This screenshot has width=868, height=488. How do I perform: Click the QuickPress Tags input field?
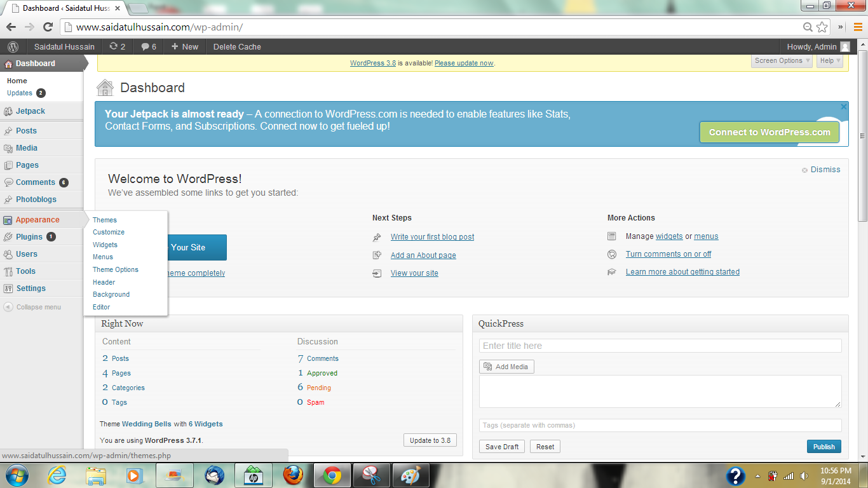[x=660, y=425]
